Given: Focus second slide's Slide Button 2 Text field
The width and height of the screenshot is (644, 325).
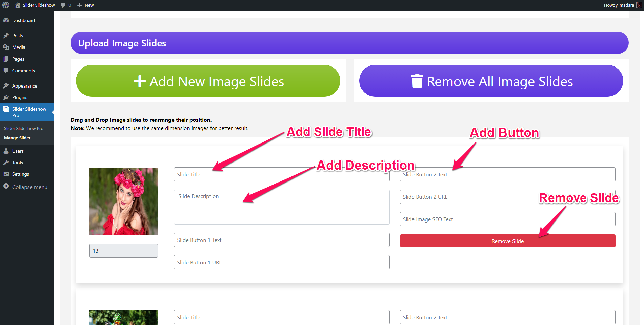Looking at the screenshot, I should [507, 317].
